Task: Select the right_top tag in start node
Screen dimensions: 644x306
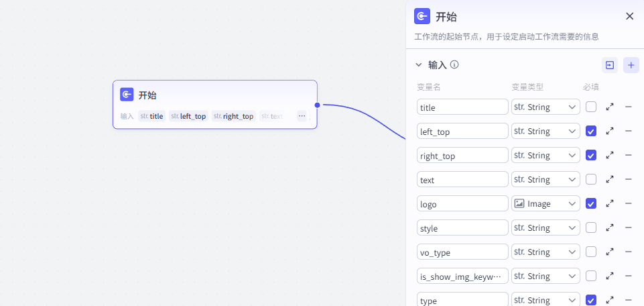Action: (x=233, y=116)
